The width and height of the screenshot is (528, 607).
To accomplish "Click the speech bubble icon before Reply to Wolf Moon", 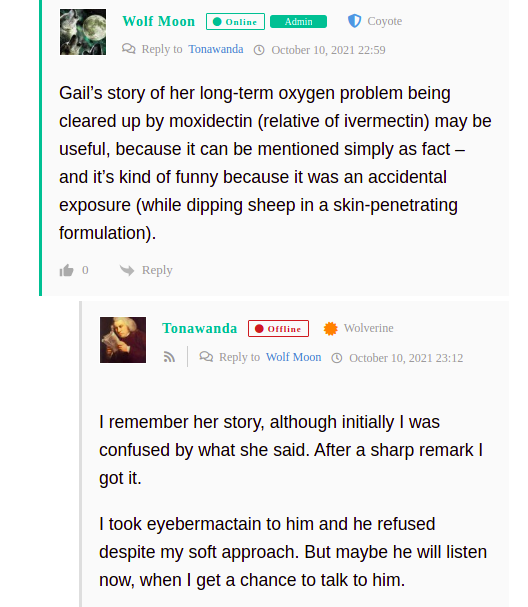I will pos(206,357).
